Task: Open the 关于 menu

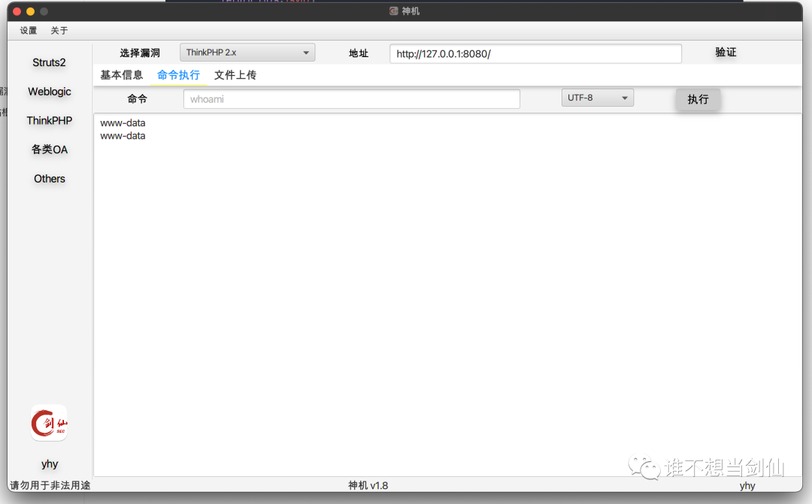Action: pyautogui.click(x=59, y=31)
